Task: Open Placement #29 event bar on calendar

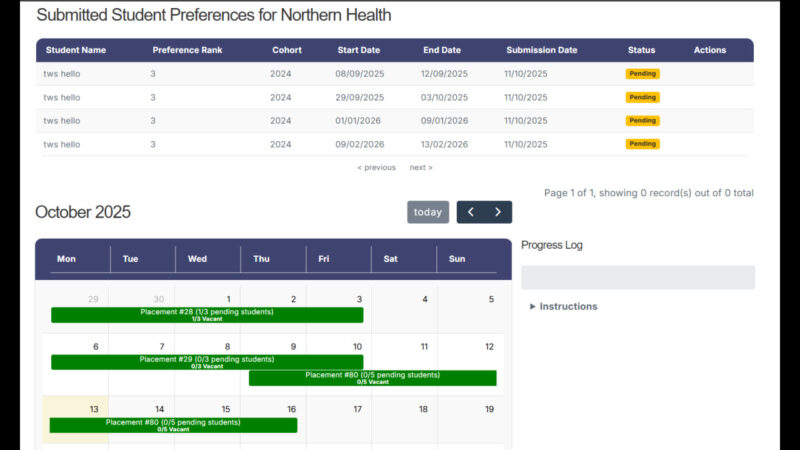Action: click(x=207, y=362)
